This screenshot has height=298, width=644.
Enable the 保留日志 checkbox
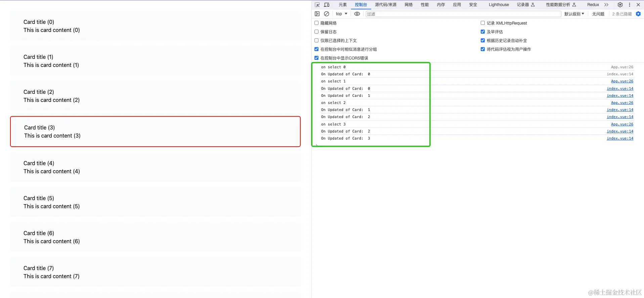pyautogui.click(x=316, y=32)
